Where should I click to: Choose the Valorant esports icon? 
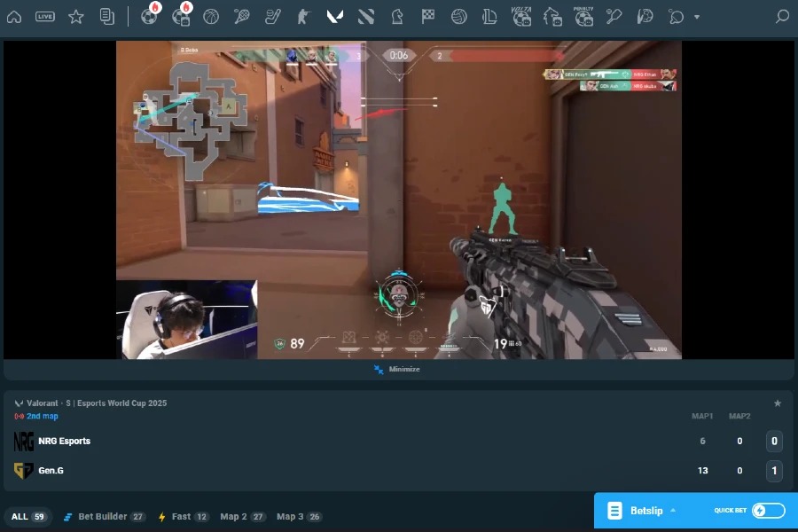click(x=335, y=17)
